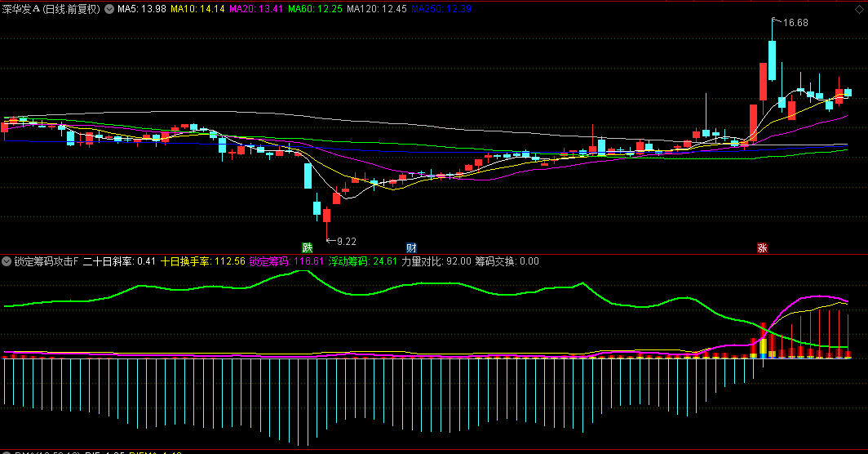Click the MA120: 12.45 label
The width and height of the screenshot is (868, 454).
click(377, 9)
